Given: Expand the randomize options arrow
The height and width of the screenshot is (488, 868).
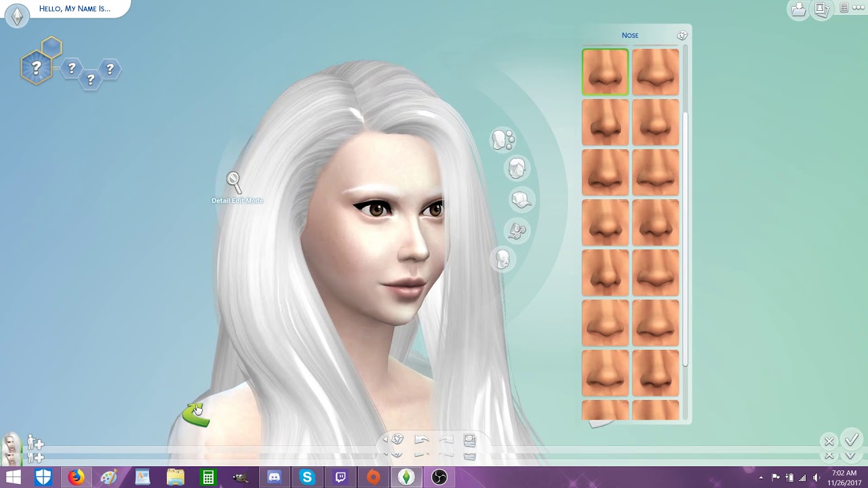Looking at the screenshot, I should pos(385,440).
